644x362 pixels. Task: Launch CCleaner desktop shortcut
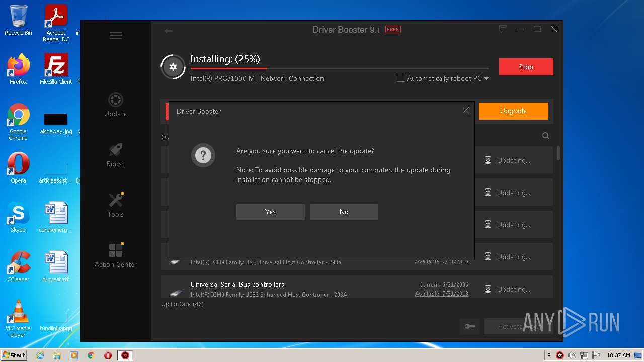pos(18,266)
